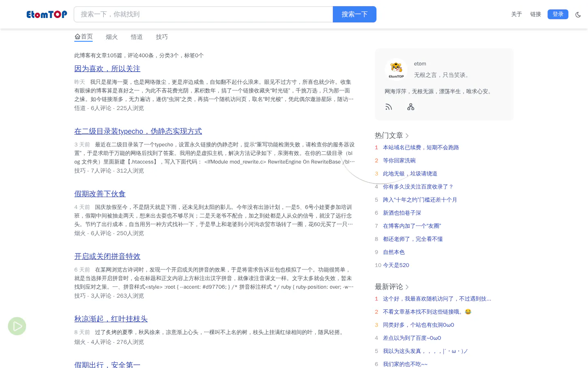Open the article 因为喜欢，所以关注
Screen dimensions: 588x368
107,69
